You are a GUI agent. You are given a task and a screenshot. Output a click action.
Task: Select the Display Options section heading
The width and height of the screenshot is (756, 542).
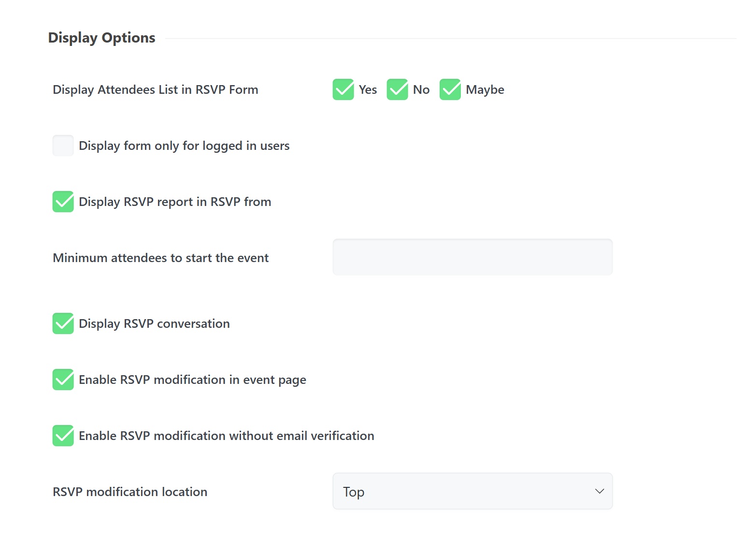[101, 38]
